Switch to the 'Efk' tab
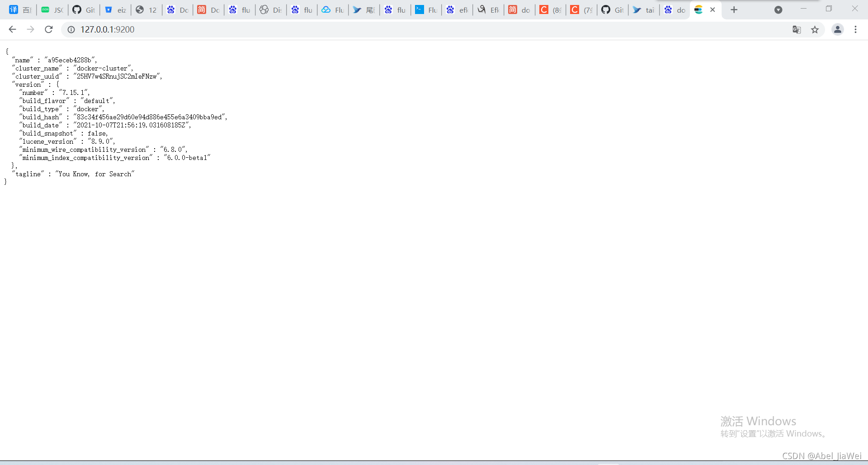868x465 pixels. pos(488,9)
